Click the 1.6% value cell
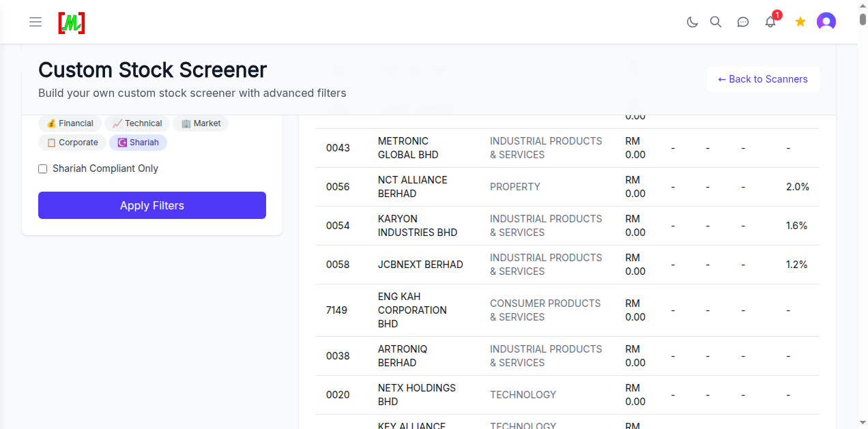The width and height of the screenshot is (868, 429). pyautogui.click(x=796, y=226)
